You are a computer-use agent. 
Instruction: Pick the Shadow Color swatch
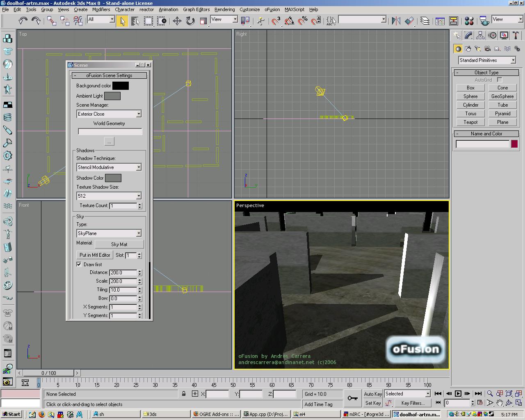(113, 178)
